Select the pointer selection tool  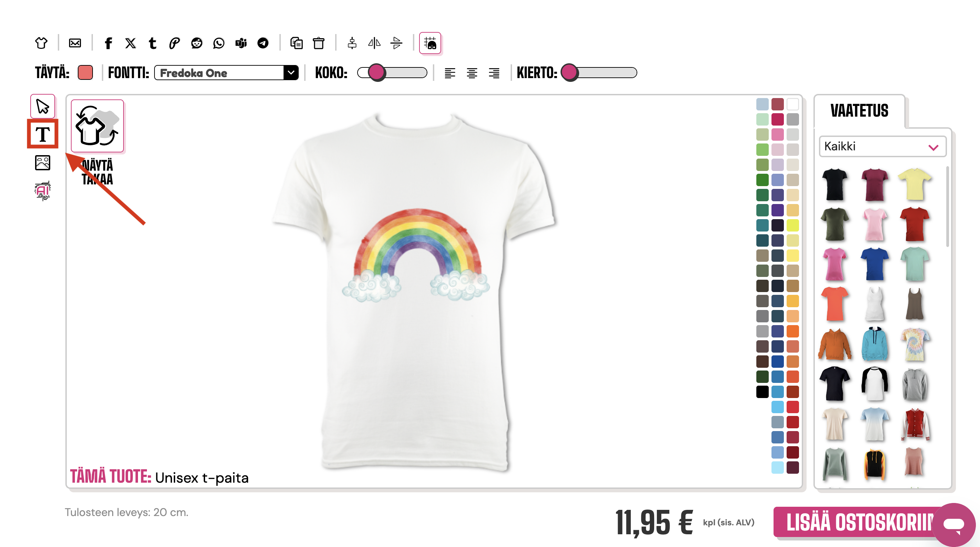click(42, 106)
